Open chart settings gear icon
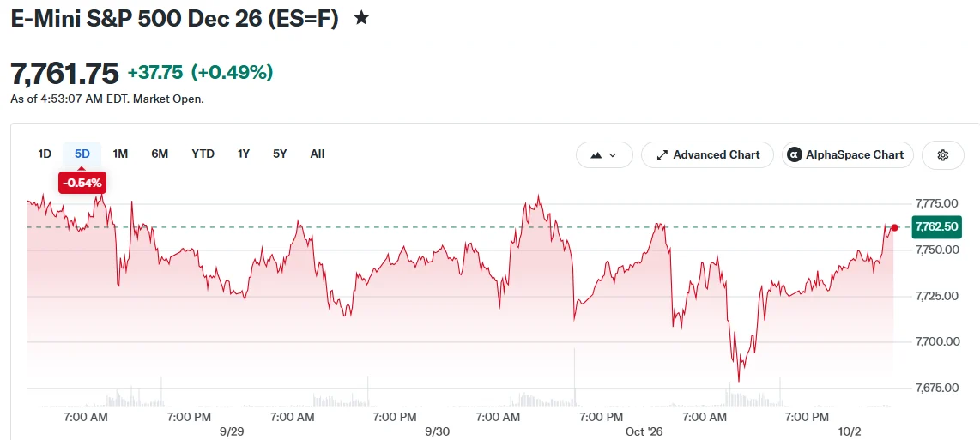 942,155
